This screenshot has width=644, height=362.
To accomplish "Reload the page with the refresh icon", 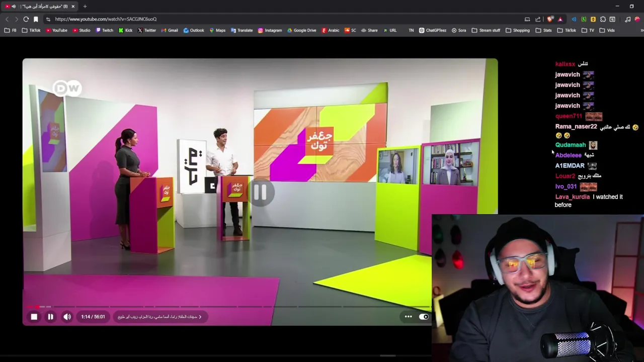I will (26, 19).
